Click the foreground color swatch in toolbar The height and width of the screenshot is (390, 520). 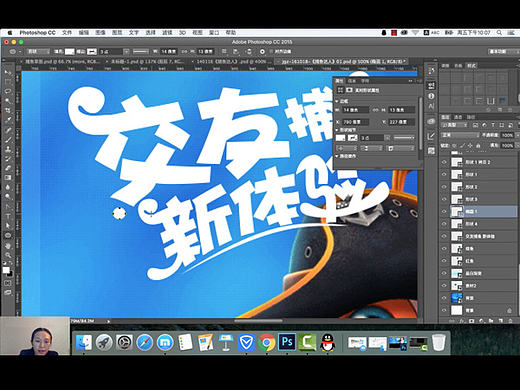(6, 270)
